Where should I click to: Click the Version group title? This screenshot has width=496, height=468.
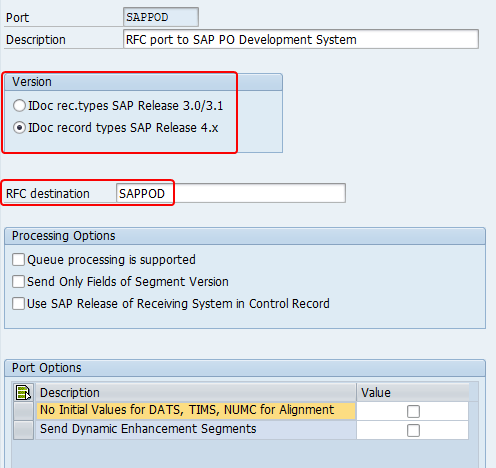(x=32, y=82)
